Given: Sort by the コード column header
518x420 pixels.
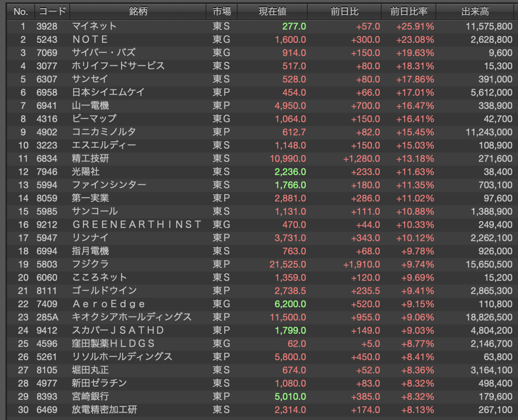Looking at the screenshot, I should coord(52,12).
